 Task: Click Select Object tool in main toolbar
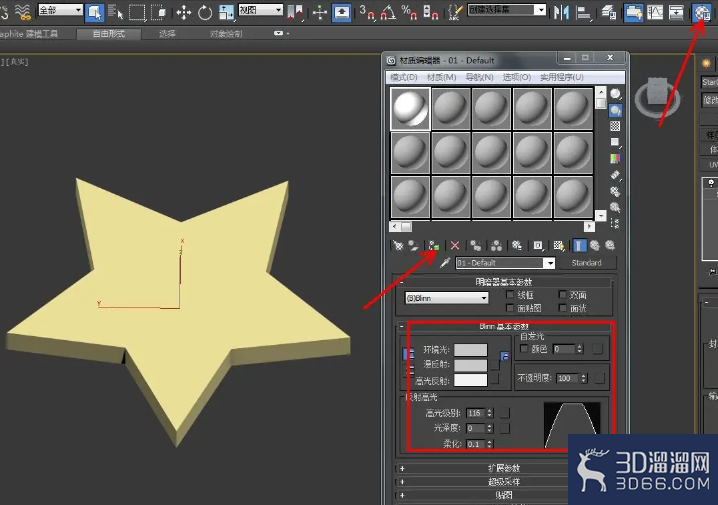coord(95,12)
